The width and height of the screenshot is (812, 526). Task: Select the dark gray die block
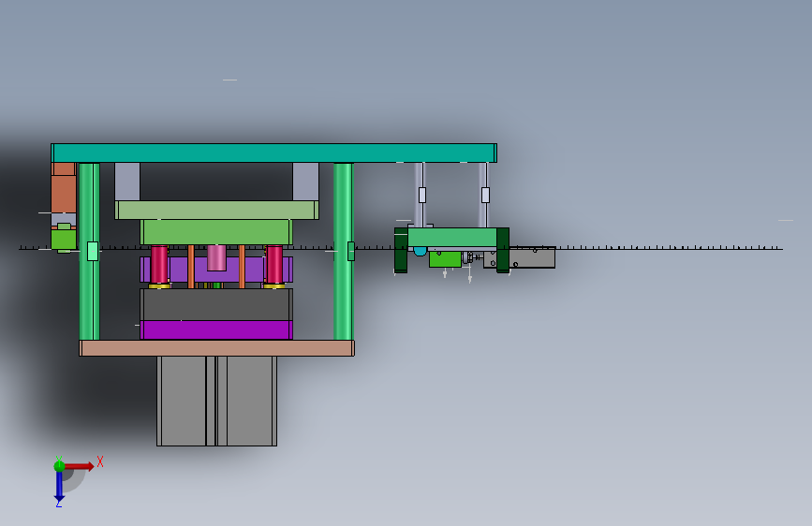(x=216, y=304)
